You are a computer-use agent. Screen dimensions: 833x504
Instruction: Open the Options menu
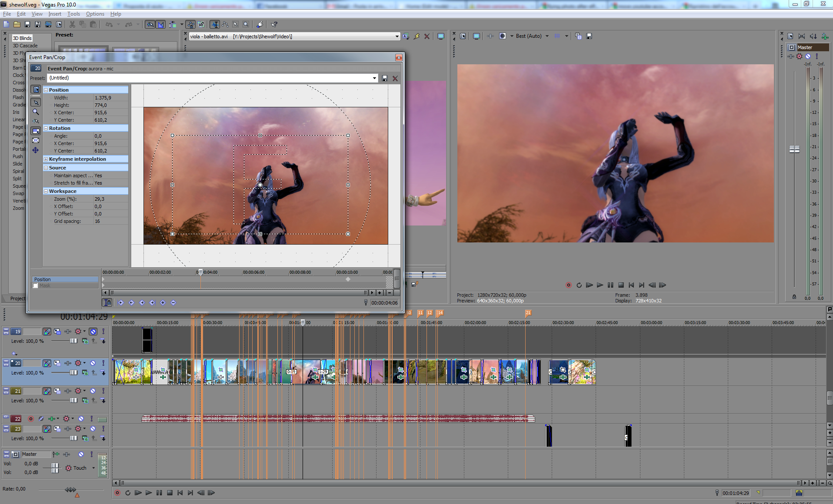(x=95, y=14)
